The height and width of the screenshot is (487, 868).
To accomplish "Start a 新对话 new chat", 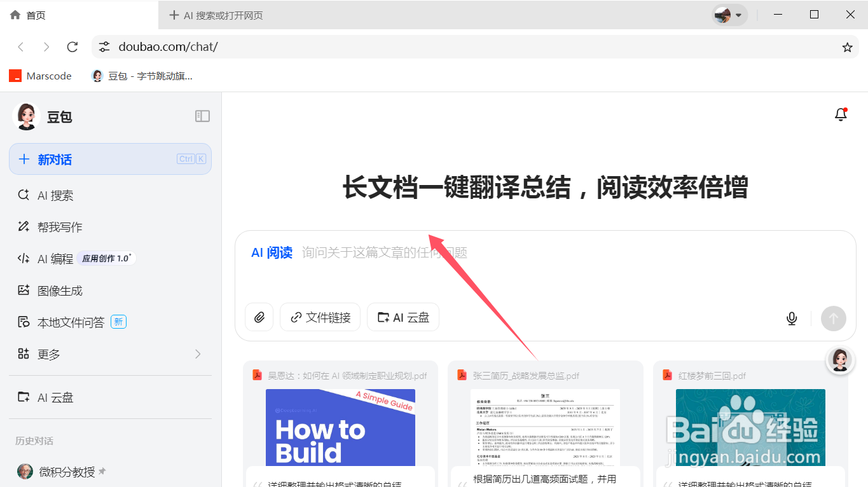I will [110, 159].
